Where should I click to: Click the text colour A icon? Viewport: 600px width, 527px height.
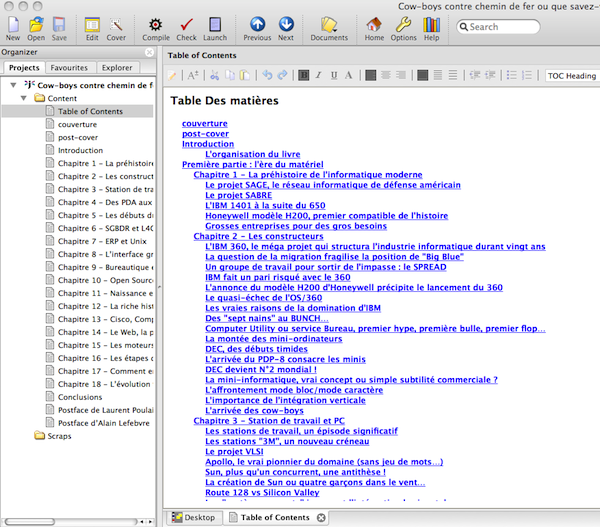(348, 75)
